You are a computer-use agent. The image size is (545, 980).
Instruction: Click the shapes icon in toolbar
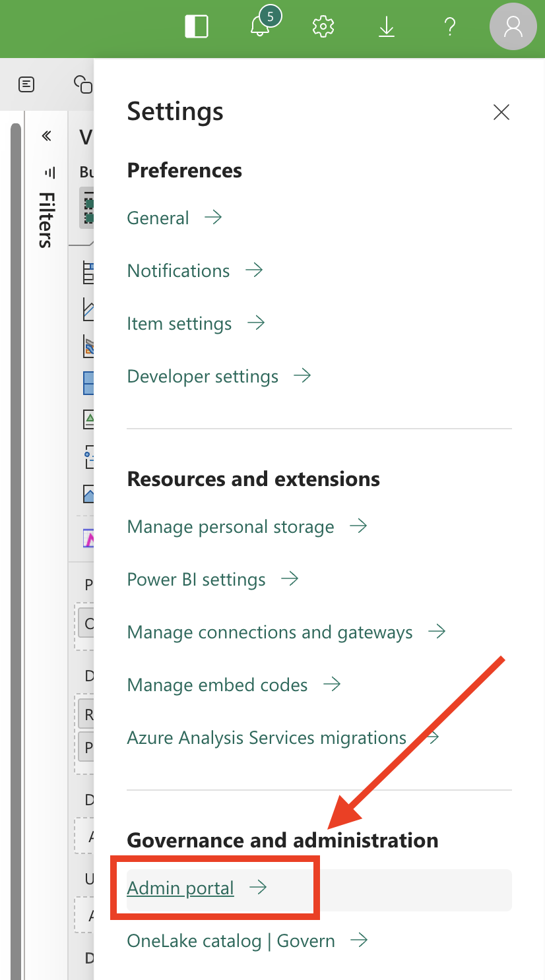click(82, 84)
